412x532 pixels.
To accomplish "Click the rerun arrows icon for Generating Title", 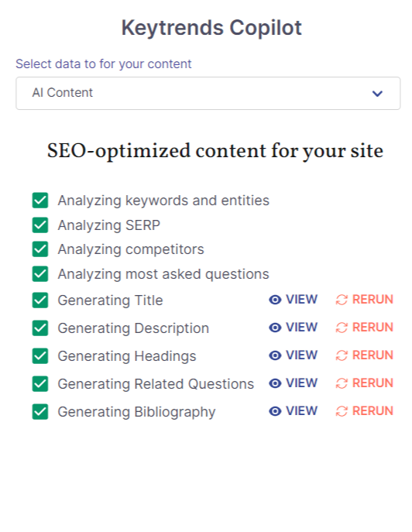I will click(x=342, y=300).
